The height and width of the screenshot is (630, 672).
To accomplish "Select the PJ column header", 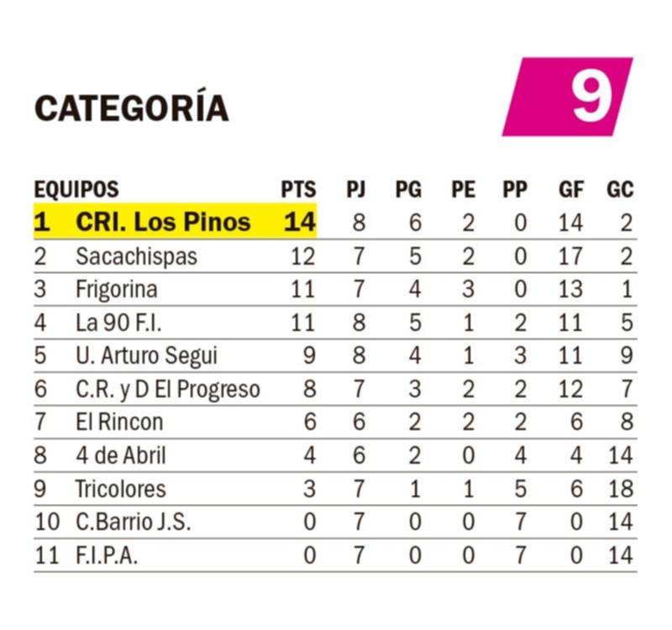I will (x=356, y=190).
